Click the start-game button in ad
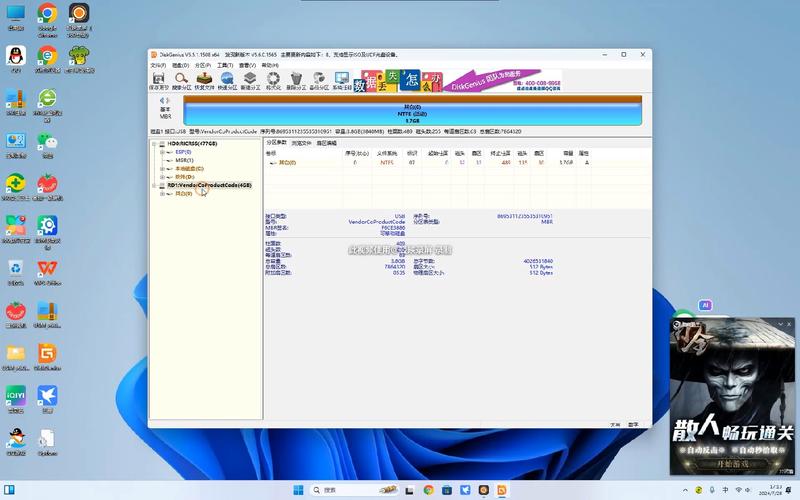This screenshot has width=800, height=500. point(733,464)
